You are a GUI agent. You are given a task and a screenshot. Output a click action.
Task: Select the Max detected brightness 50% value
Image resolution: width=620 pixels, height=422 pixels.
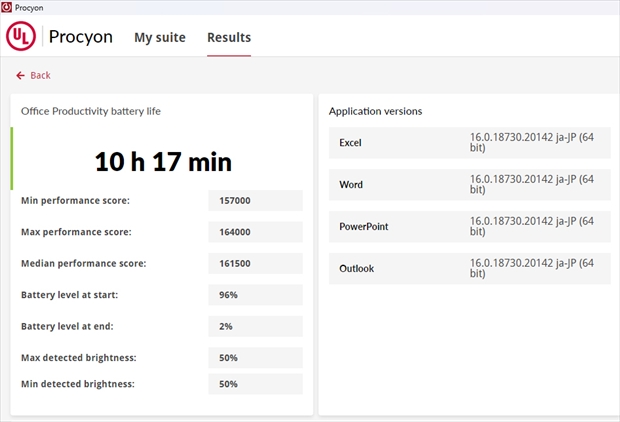coord(255,358)
